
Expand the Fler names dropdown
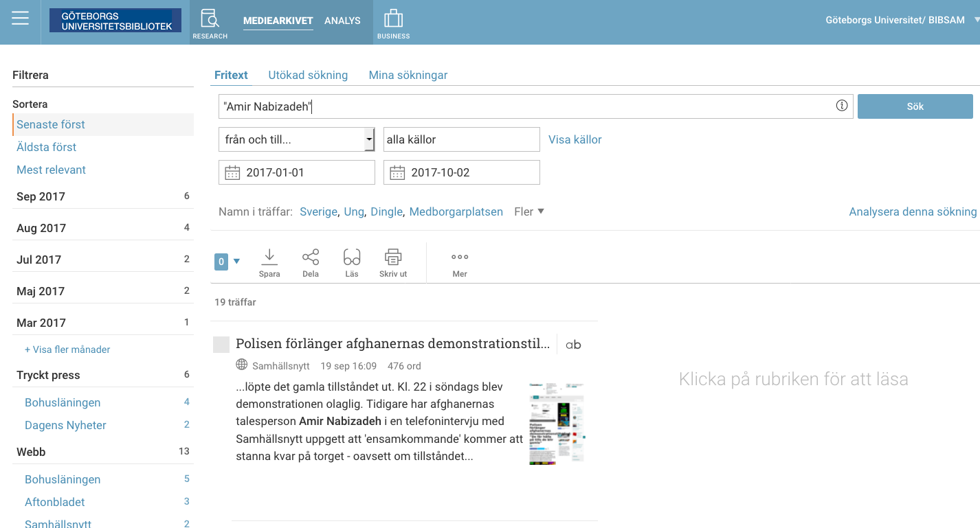[x=529, y=211]
